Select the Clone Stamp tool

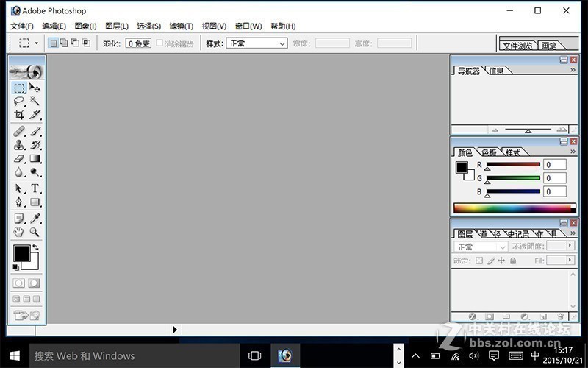(x=19, y=145)
